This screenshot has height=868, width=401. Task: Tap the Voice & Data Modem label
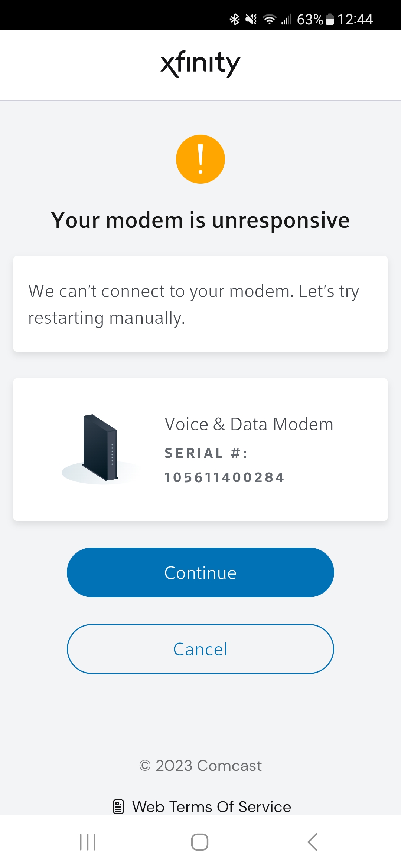click(249, 424)
